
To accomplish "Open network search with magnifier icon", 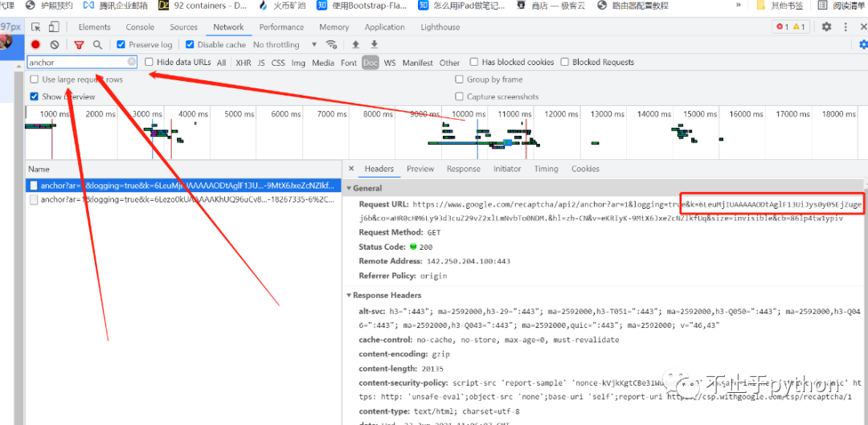I will [97, 45].
